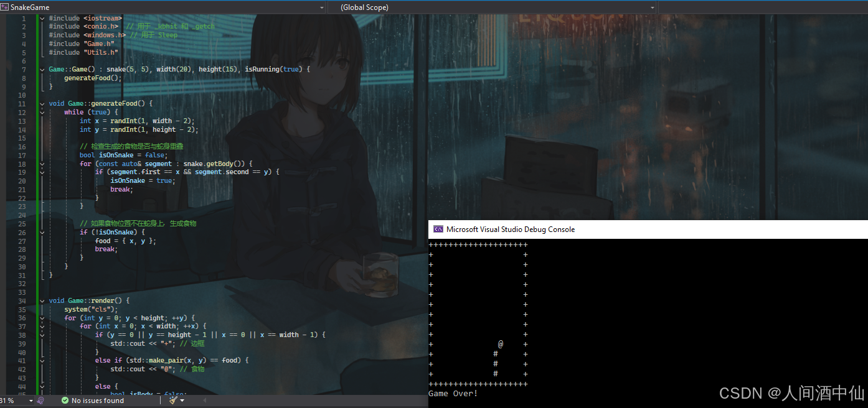Click system("cls"); on line 35
868x408 pixels.
[x=91, y=309]
